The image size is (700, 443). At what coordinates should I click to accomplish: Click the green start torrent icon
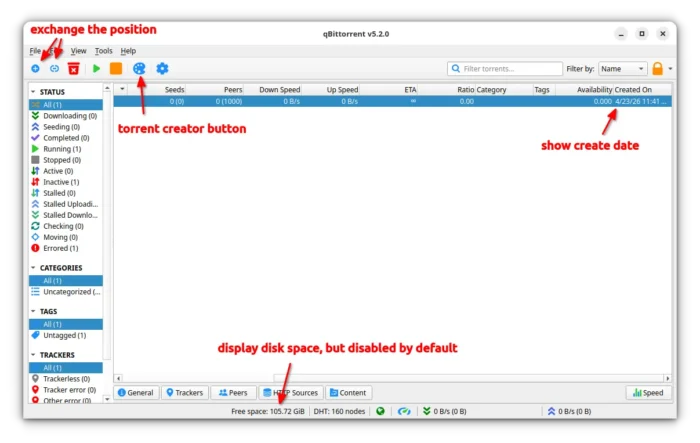(x=96, y=68)
